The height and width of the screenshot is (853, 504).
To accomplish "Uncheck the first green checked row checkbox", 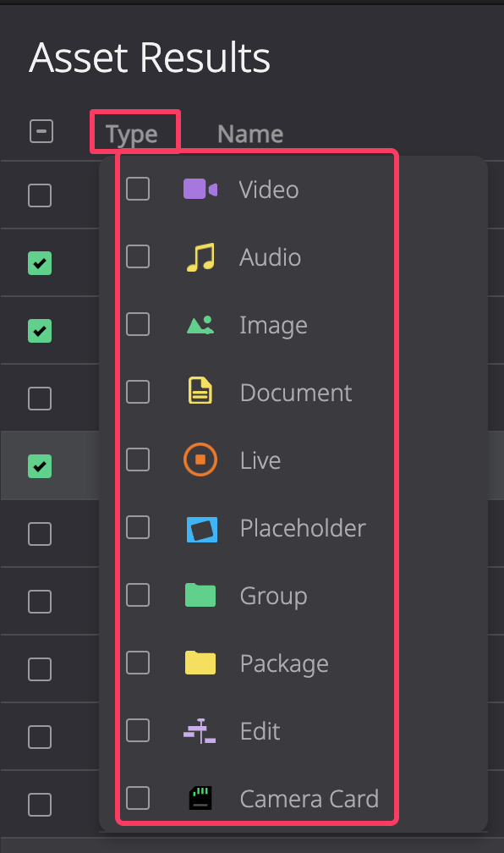I will pyautogui.click(x=40, y=263).
